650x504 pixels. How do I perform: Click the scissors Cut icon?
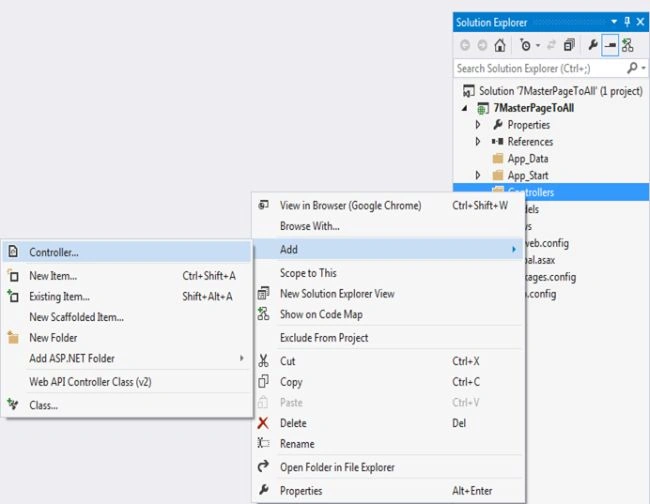(x=263, y=361)
